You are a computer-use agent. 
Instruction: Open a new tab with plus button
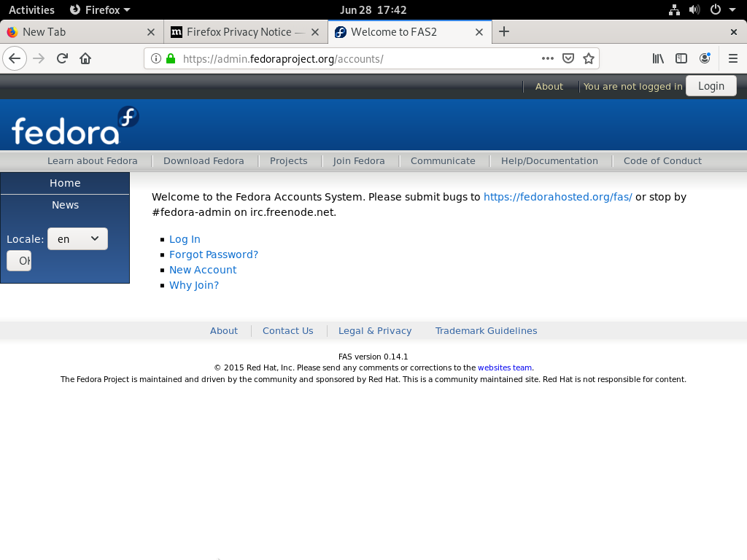504,32
